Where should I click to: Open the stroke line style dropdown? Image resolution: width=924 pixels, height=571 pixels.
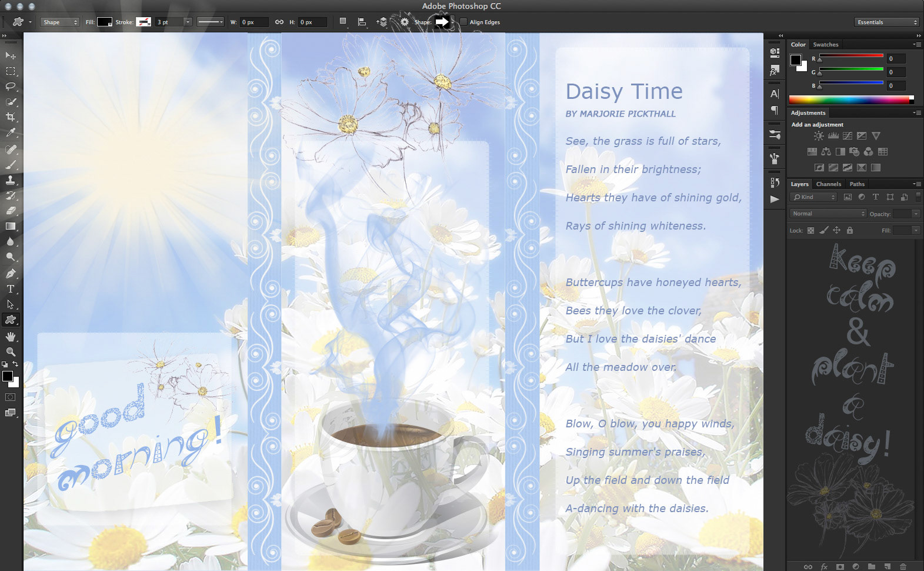pos(211,22)
